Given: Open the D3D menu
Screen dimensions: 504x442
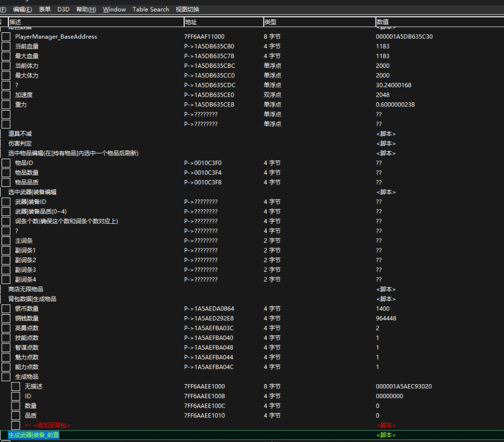Looking at the screenshot, I should [63, 9].
